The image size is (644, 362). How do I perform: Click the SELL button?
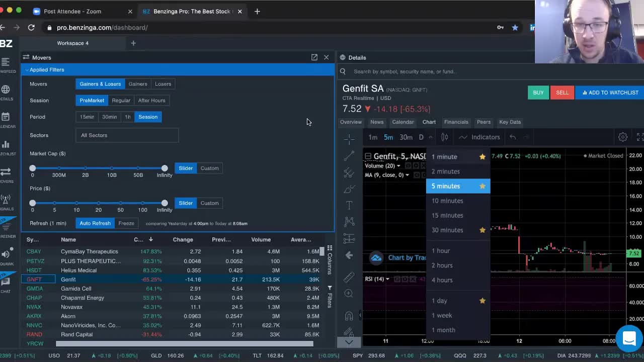point(562,93)
